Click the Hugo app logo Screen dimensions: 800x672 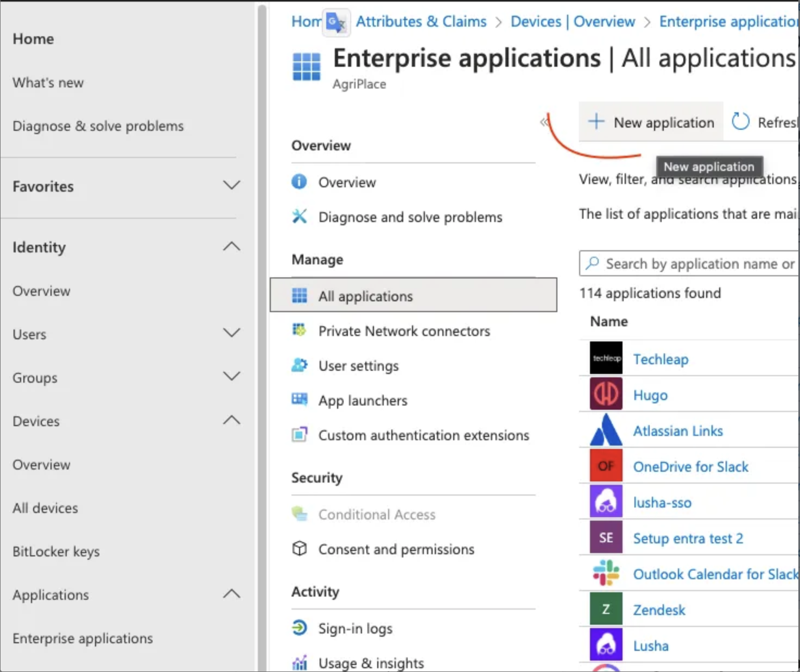click(x=606, y=394)
